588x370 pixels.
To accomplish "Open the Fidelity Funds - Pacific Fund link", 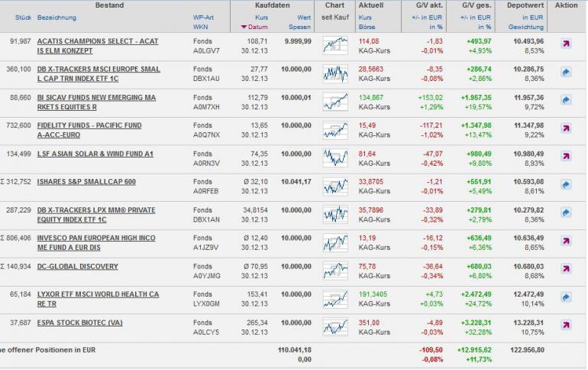I will [x=89, y=130].
